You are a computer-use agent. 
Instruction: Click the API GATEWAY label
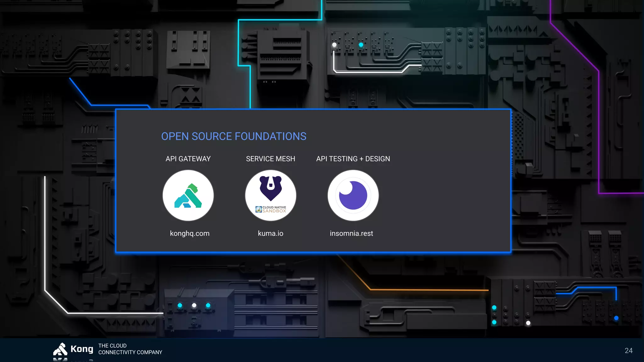tap(188, 159)
